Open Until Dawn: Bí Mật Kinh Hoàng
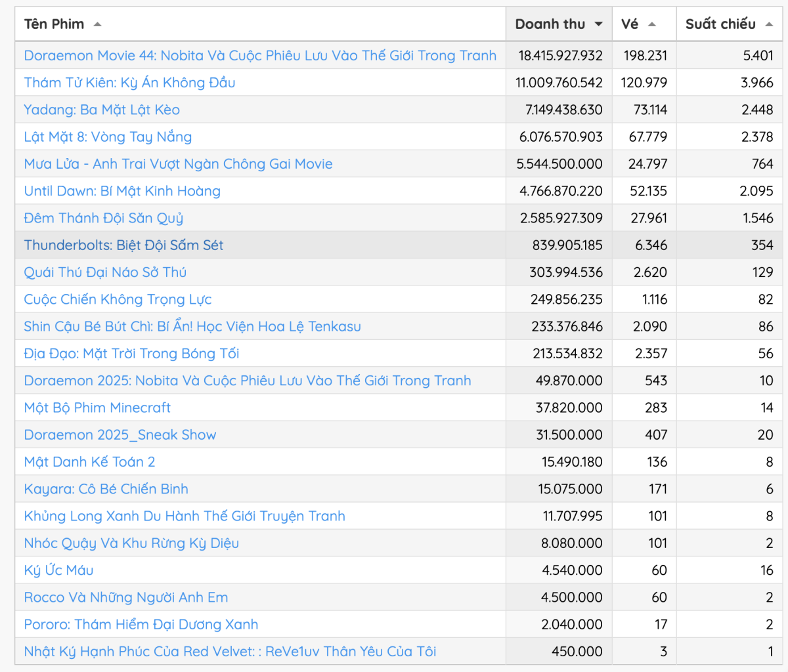 122,191
